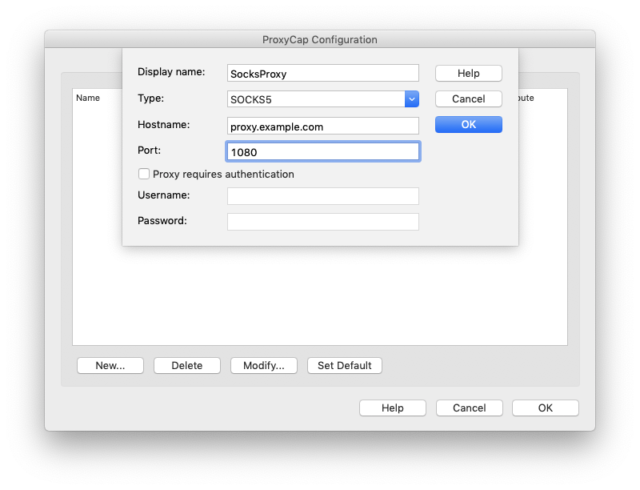Click the Hostname field with proxy.example.com
Screen dimensions: 640x490
[x=323, y=126]
